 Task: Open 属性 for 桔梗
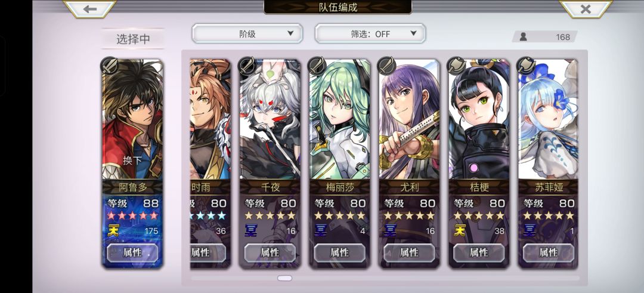pos(478,253)
